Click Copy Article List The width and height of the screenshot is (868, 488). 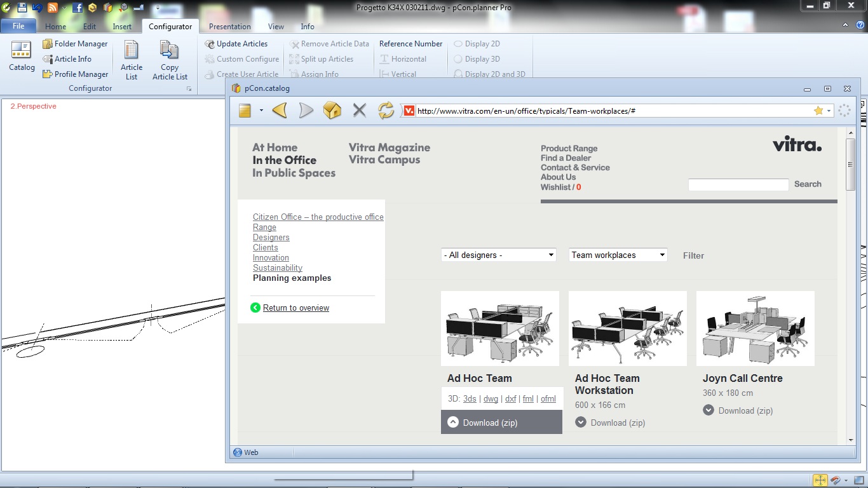pos(170,60)
